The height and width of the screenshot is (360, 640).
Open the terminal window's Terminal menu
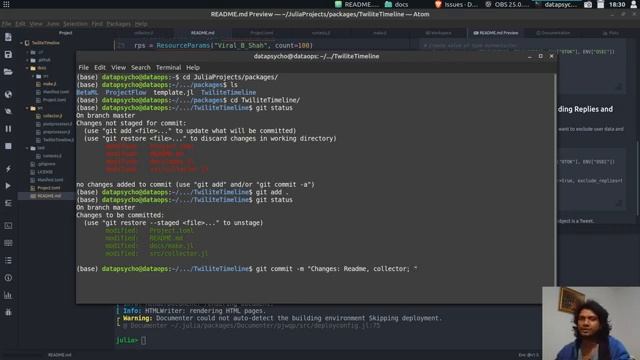point(168,67)
